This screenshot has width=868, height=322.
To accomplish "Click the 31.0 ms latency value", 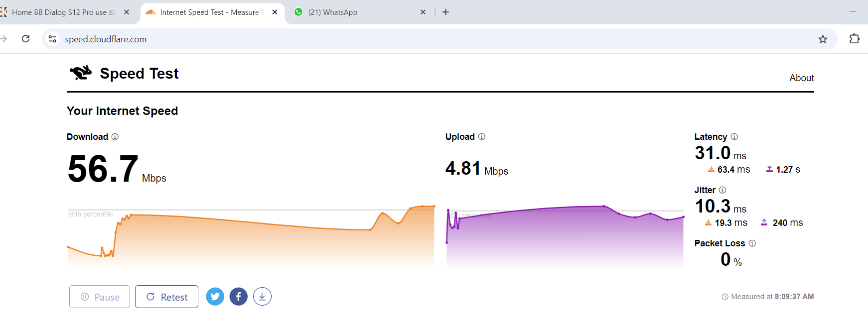I will click(x=721, y=153).
